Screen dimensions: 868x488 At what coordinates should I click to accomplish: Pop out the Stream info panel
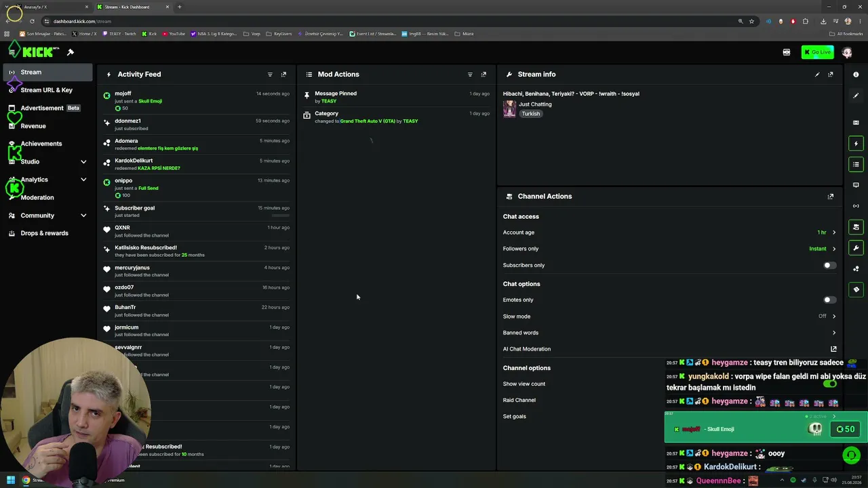[x=831, y=75]
